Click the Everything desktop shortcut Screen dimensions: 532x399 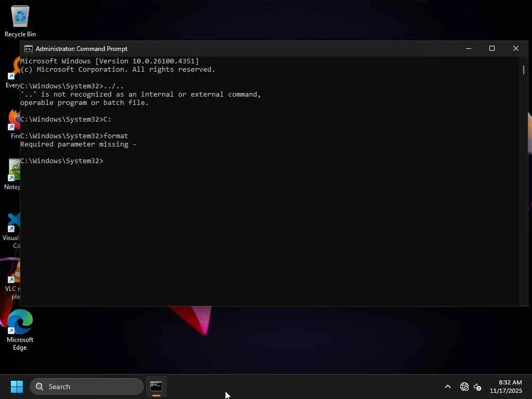click(x=13, y=72)
